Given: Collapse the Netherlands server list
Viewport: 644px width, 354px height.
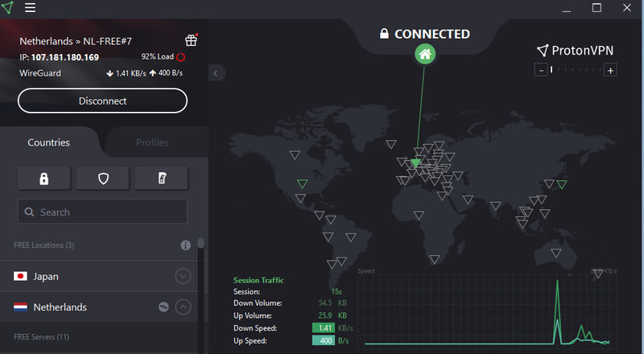Looking at the screenshot, I should click(x=183, y=307).
